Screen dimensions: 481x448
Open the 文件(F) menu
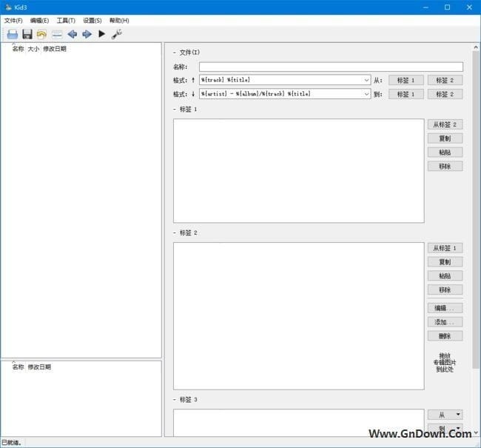point(13,20)
